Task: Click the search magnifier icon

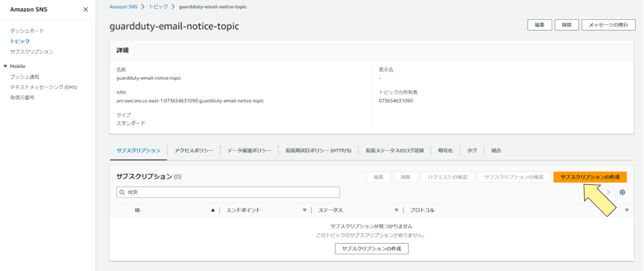Action: [x=122, y=192]
